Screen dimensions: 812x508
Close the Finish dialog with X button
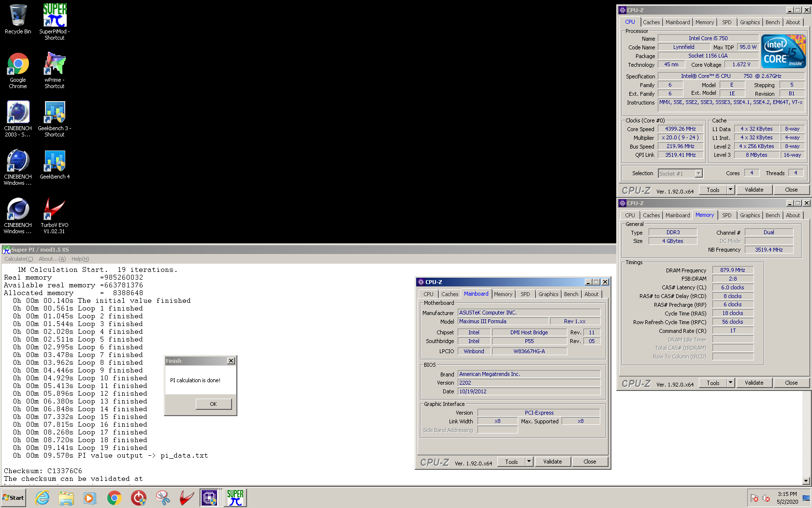[231, 361]
